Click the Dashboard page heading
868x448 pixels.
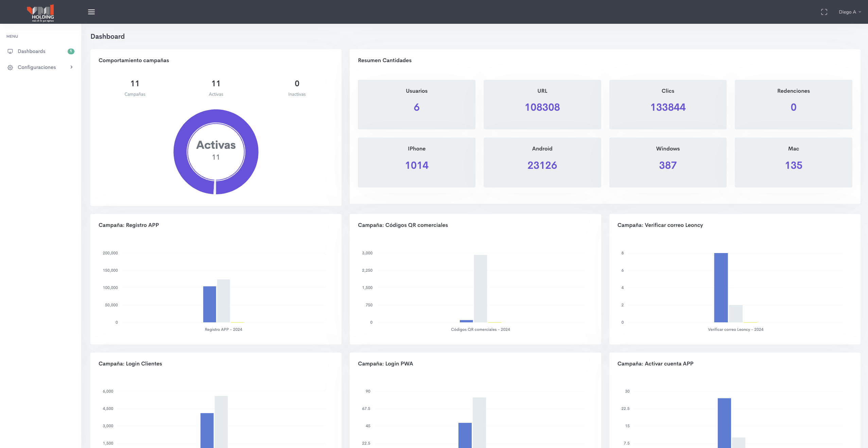pyautogui.click(x=107, y=36)
